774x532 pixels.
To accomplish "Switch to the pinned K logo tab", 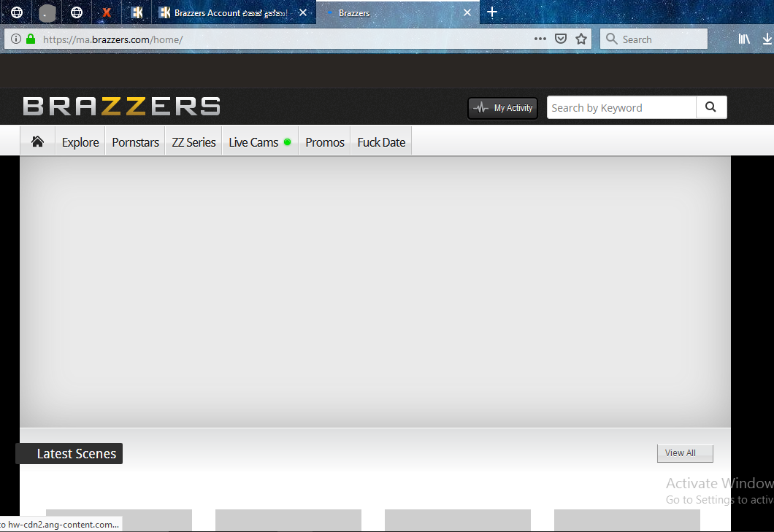I will pyautogui.click(x=137, y=12).
